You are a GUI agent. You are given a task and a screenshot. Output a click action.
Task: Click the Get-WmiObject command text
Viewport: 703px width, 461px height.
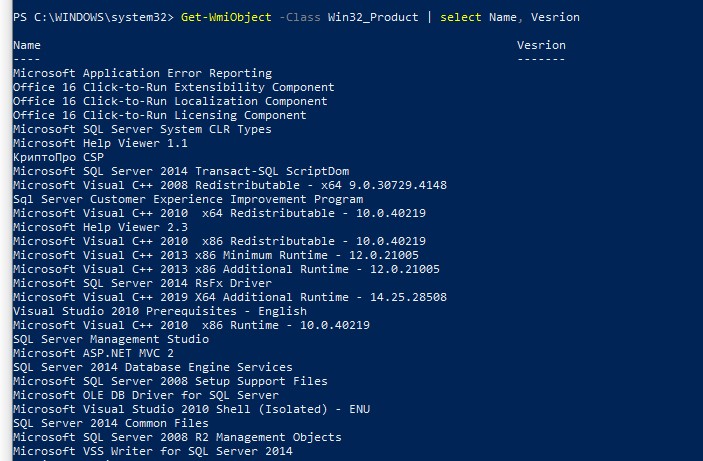[x=226, y=17]
